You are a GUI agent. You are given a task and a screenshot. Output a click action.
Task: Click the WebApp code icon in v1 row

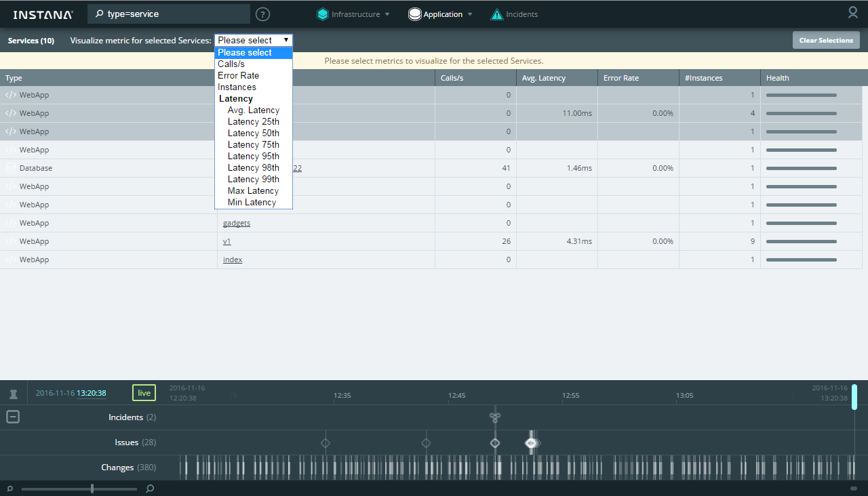tap(10, 241)
